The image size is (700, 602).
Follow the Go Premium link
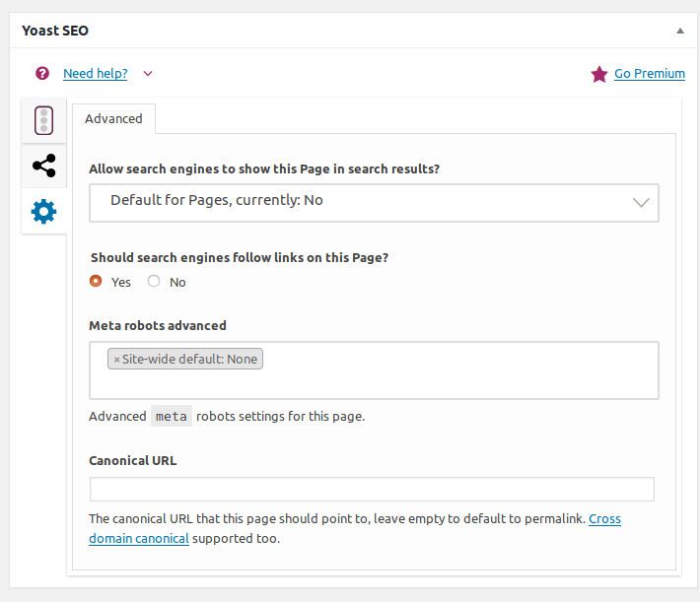pos(650,73)
